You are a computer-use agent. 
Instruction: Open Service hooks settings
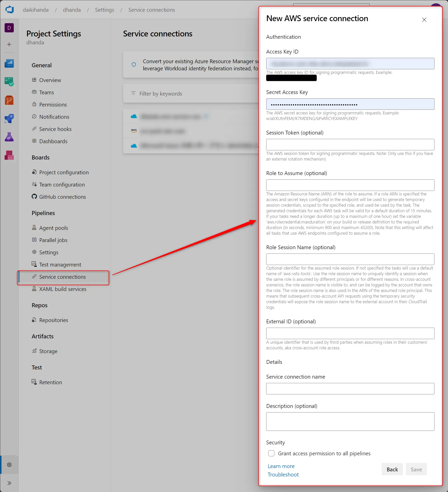55,129
